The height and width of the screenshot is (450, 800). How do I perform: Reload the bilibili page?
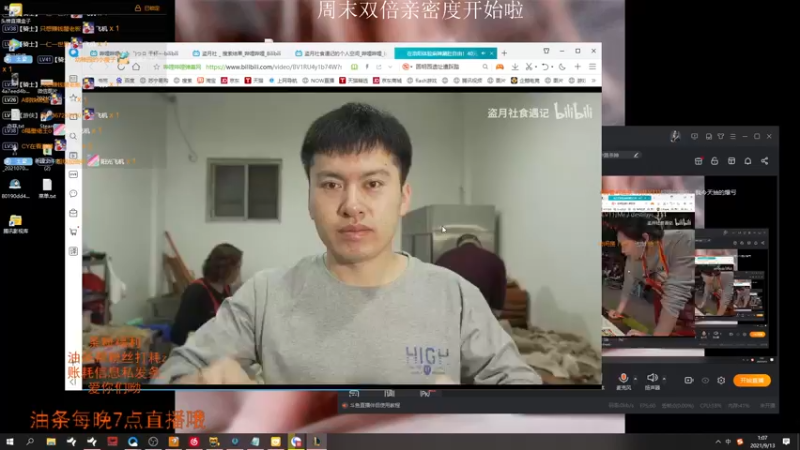(121, 67)
